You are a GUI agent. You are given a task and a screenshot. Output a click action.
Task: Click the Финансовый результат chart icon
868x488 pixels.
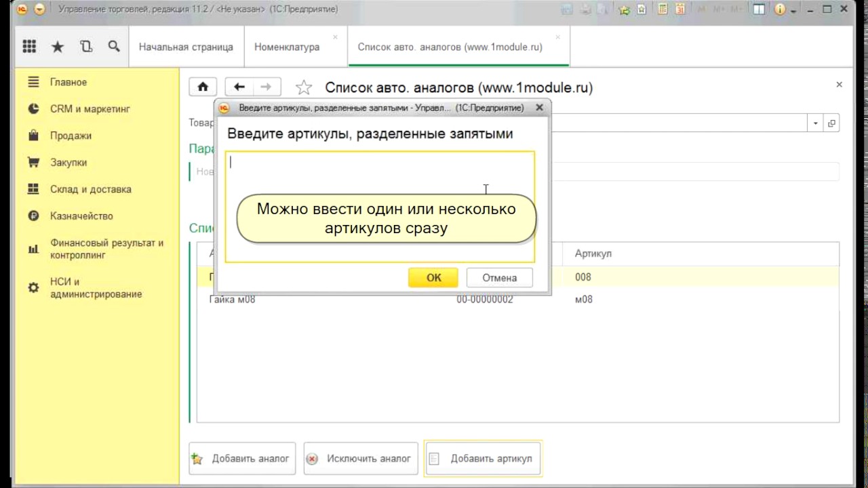(33, 249)
